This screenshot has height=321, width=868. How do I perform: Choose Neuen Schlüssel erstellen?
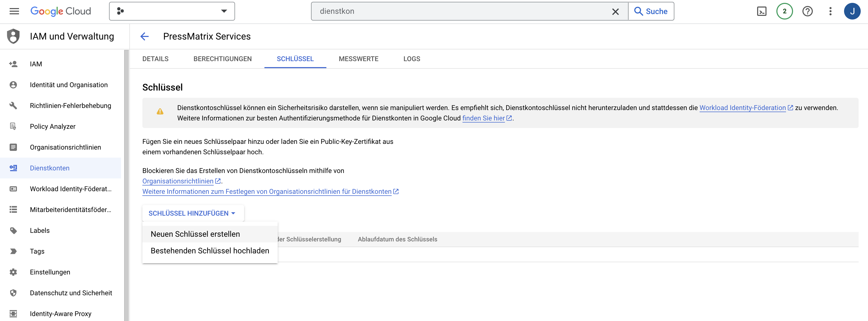pyautogui.click(x=210, y=234)
